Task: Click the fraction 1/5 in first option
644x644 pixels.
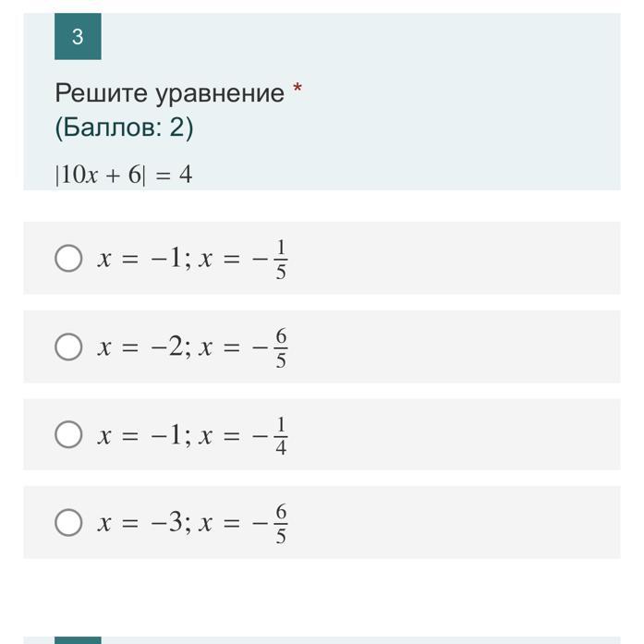Action: click(x=281, y=260)
